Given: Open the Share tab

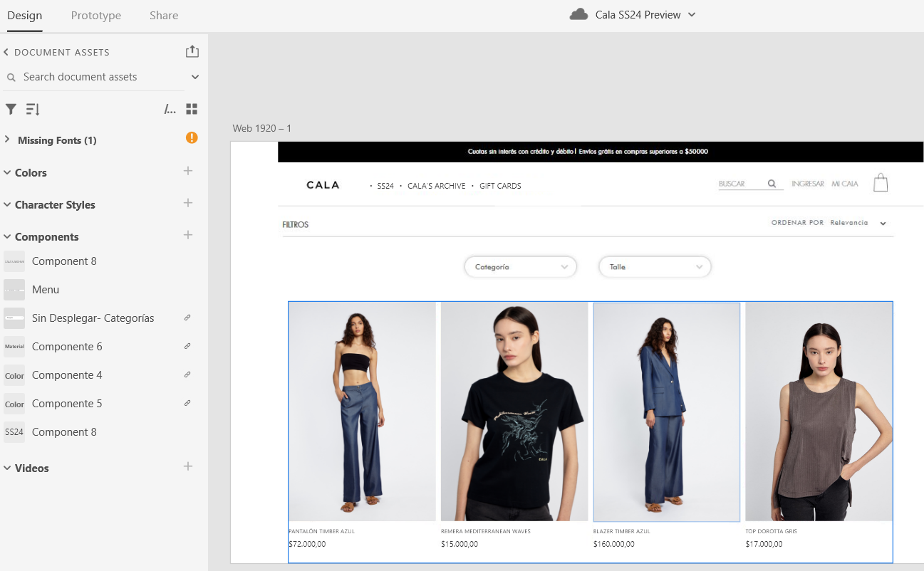Looking at the screenshot, I should coord(164,16).
